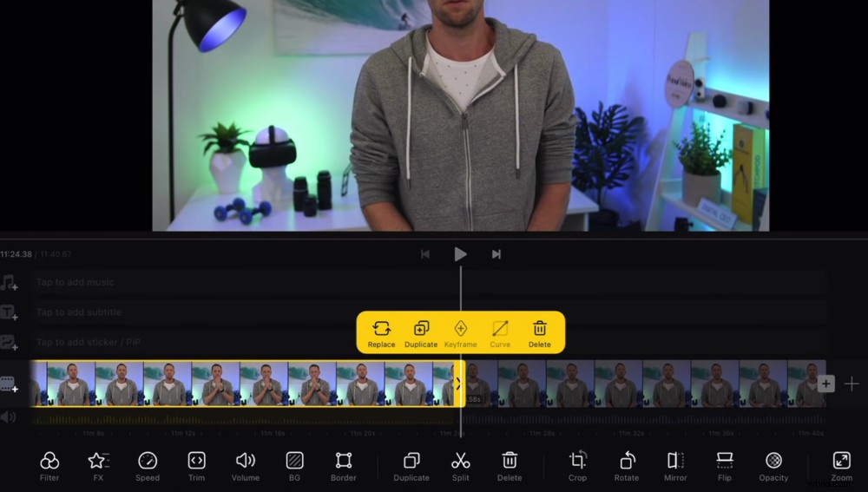Choose Duplicate in the yellow popup
Image resolution: width=868 pixels, height=492 pixels.
pos(421,334)
